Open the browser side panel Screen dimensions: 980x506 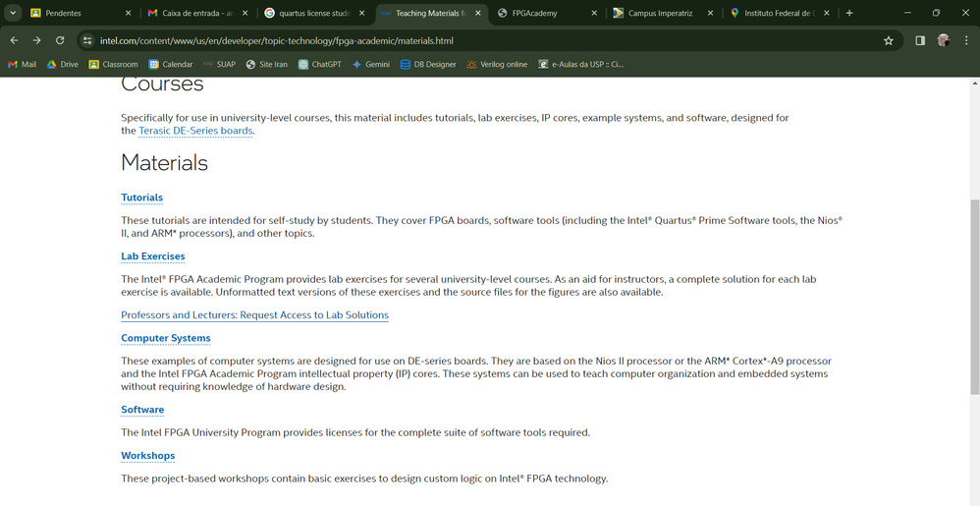click(x=920, y=40)
